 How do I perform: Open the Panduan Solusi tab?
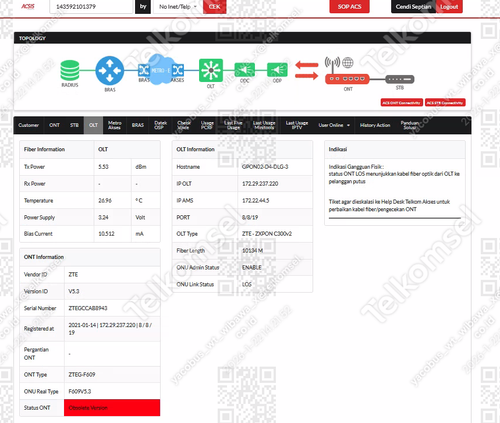(x=410, y=125)
